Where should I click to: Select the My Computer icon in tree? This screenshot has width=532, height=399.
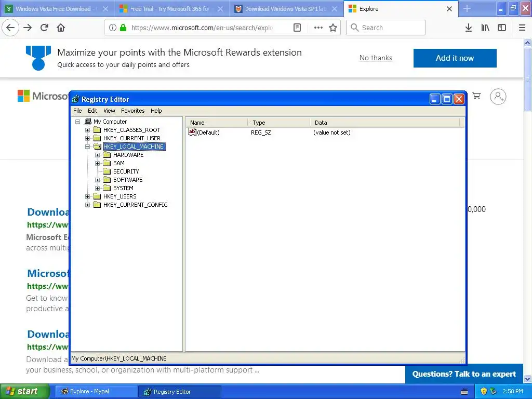(x=87, y=122)
